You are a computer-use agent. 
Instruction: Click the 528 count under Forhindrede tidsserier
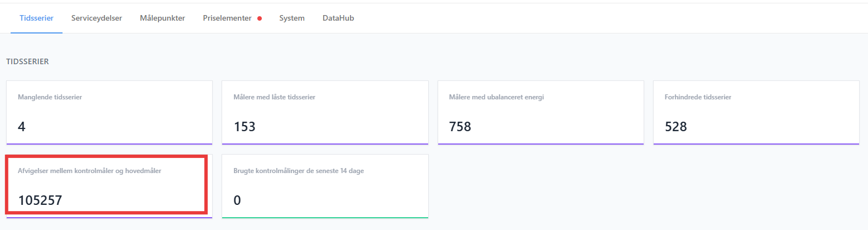676,127
